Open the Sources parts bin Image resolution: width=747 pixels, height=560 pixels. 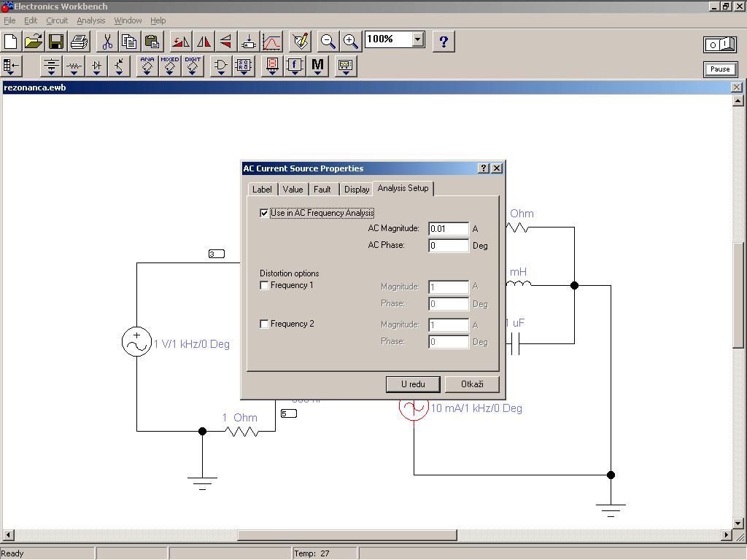point(51,66)
